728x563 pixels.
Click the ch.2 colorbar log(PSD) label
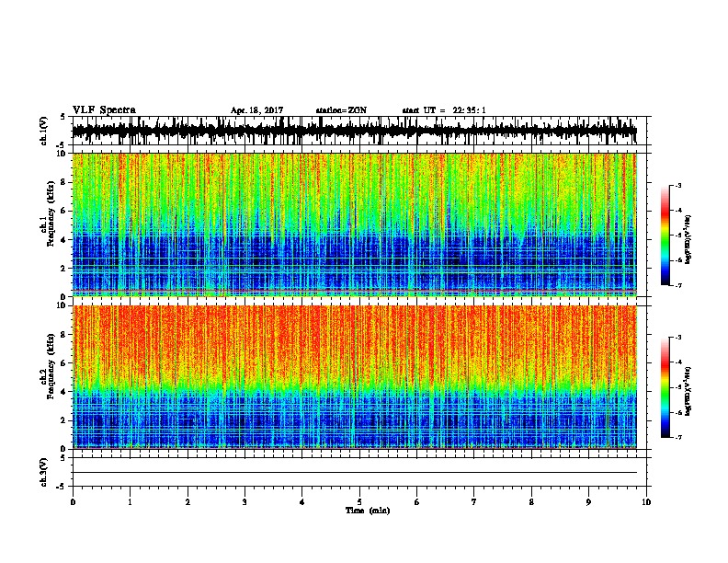pos(688,391)
